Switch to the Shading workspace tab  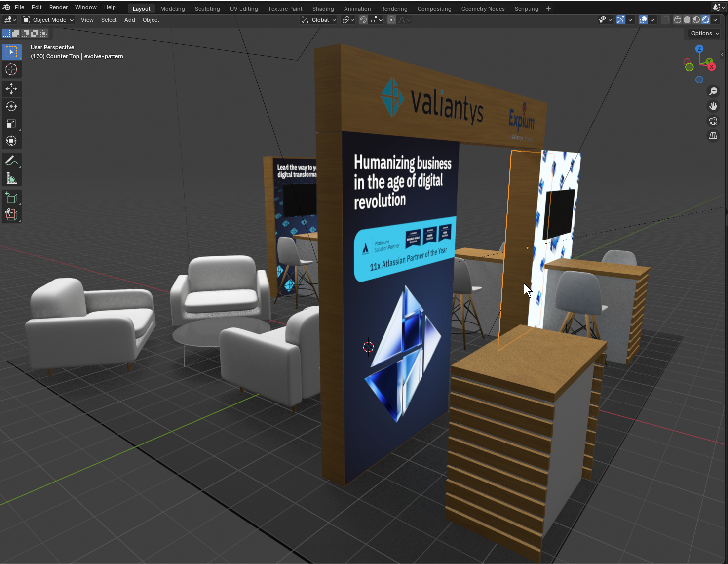(323, 9)
